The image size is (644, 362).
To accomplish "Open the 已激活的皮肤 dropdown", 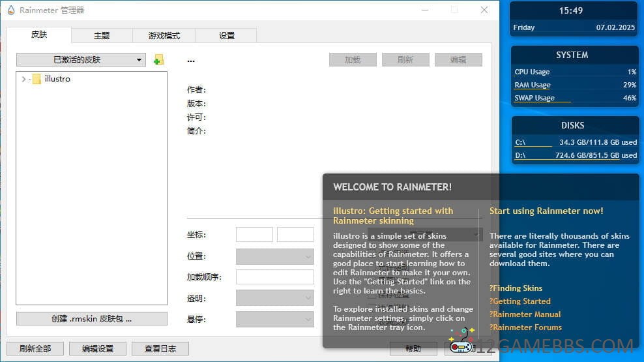I will click(x=81, y=59).
